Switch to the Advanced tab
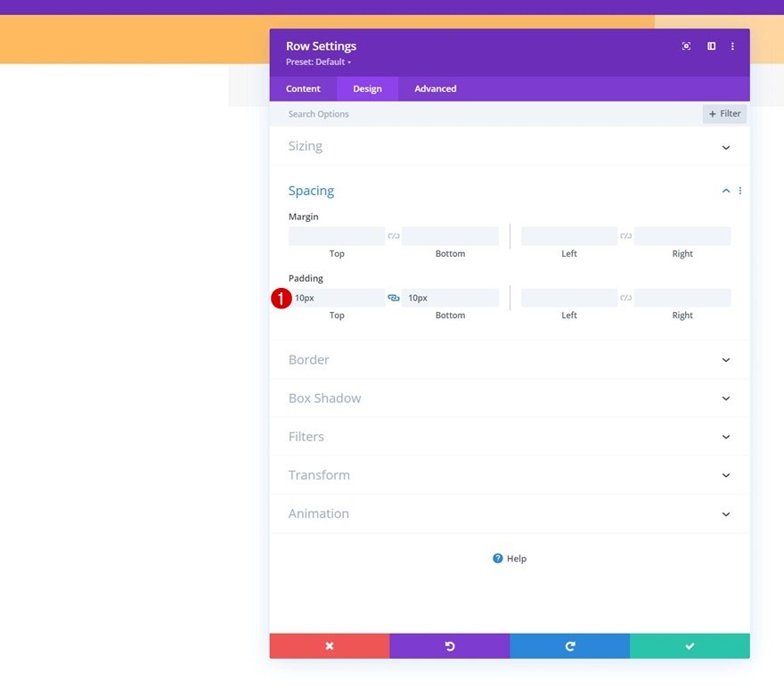 click(435, 88)
